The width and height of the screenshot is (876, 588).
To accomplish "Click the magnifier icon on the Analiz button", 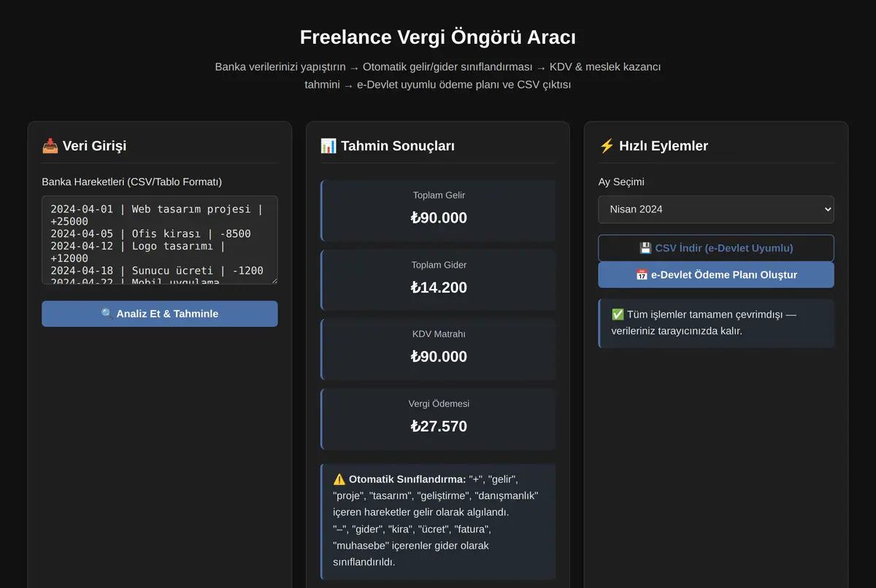I will tap(107, 314).
